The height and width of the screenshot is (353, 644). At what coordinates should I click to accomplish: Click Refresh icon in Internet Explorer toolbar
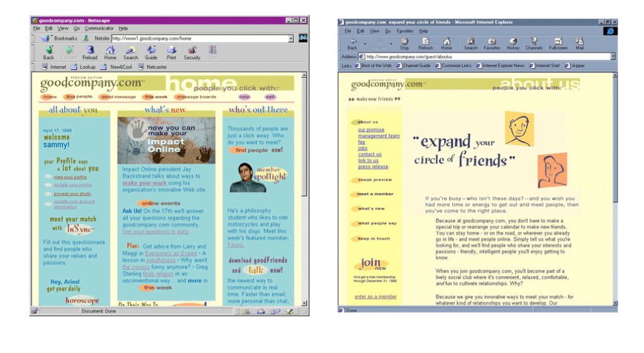coord(426,43)
